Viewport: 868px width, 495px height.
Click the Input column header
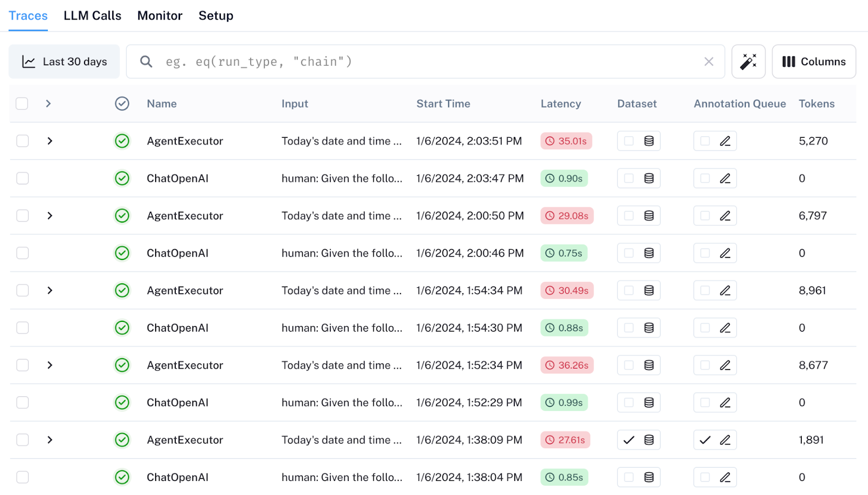(295, 104)
